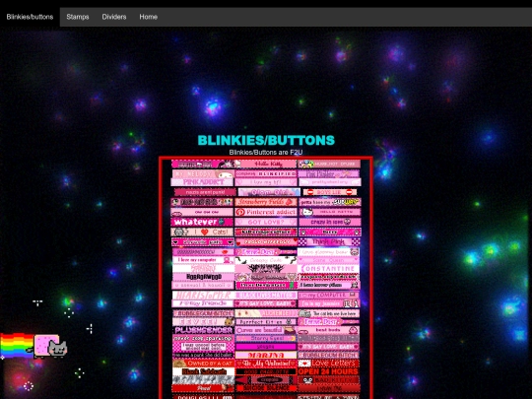The width and height of the screenshot is (532, 399).
Task: Choose the 'The cat lets me live here' blinkie
Action: tap(328, 313)
